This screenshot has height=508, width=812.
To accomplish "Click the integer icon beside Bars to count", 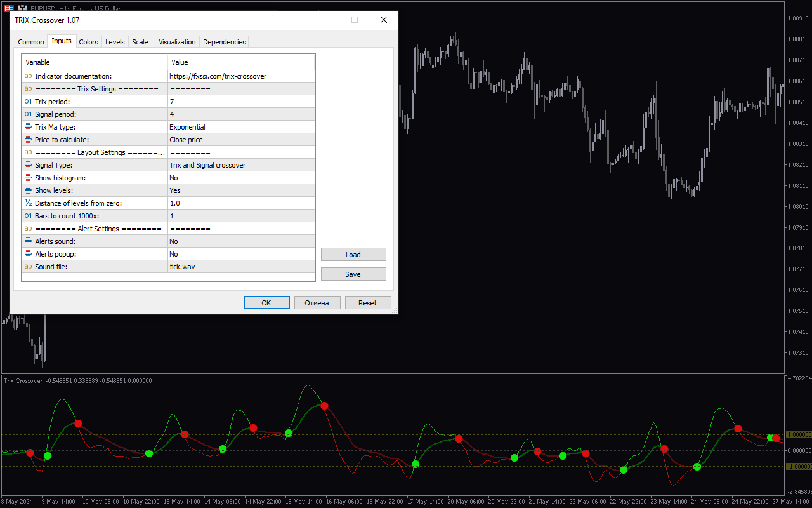I will coord(28,216).
